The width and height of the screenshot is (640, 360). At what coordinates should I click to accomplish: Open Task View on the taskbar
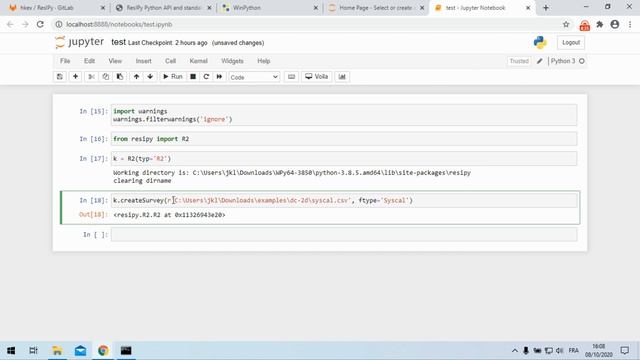[33, 350]
